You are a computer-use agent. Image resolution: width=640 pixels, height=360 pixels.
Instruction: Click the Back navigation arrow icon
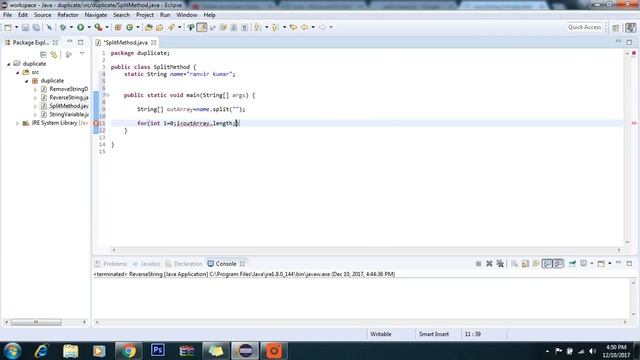click(304, 27)
